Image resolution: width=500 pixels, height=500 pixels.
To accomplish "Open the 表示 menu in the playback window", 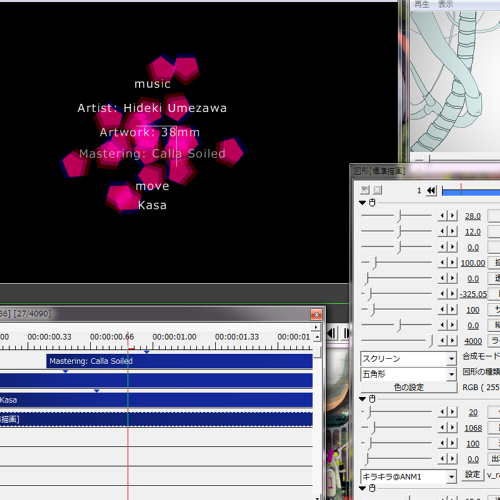I will click(446, 4).
